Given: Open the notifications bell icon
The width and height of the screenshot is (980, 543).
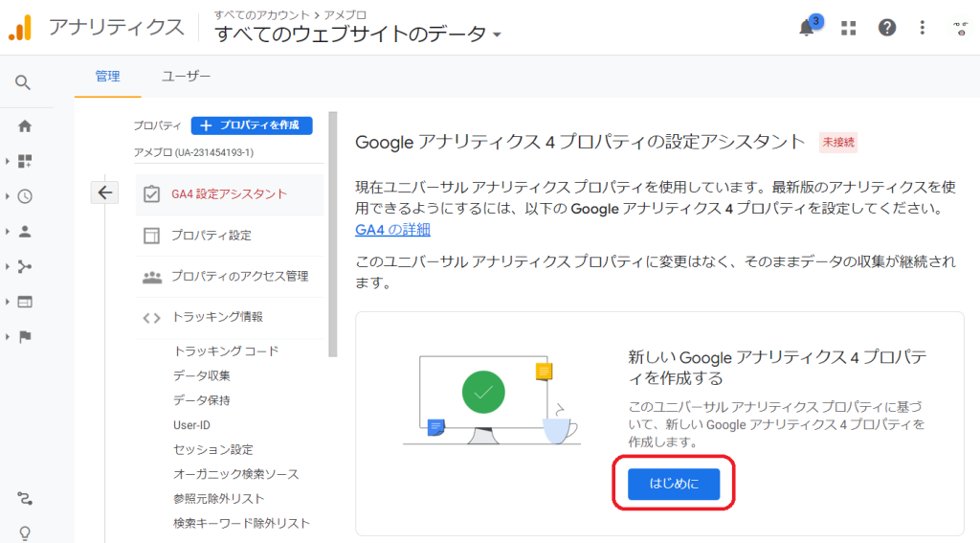Looking at the screenshot, I should coord(807,28).
